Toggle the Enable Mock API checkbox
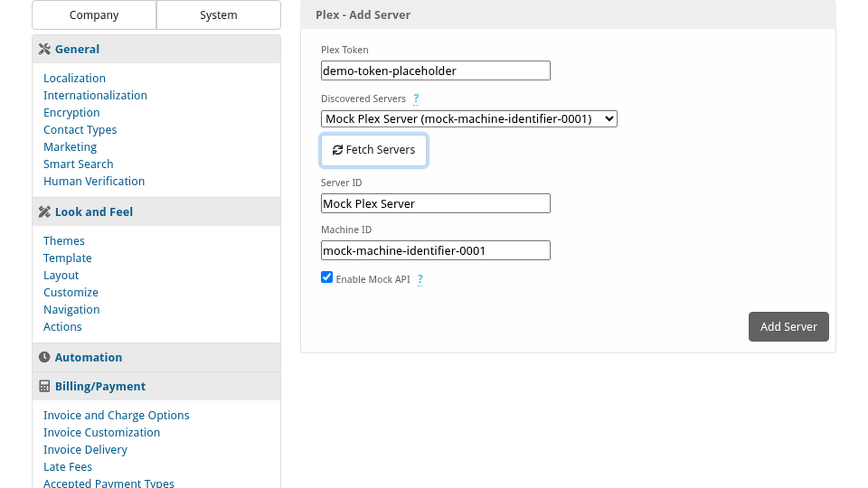 (327, 277)
